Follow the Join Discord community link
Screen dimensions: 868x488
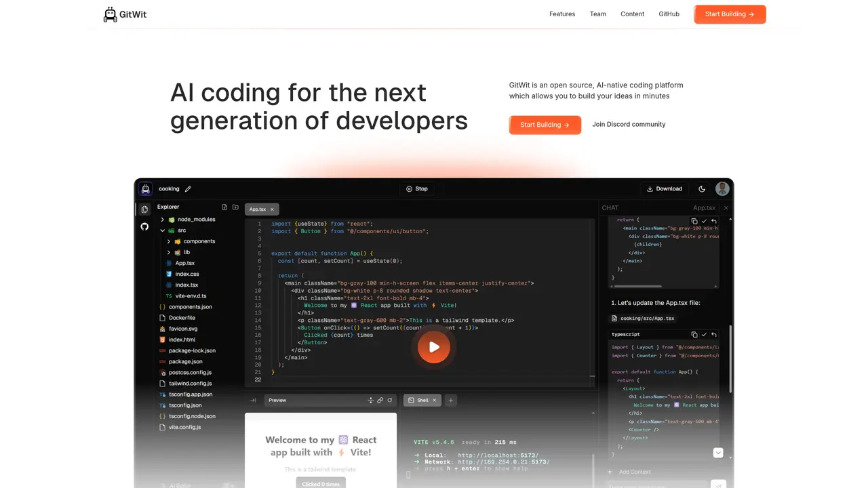tap(629, 125)
